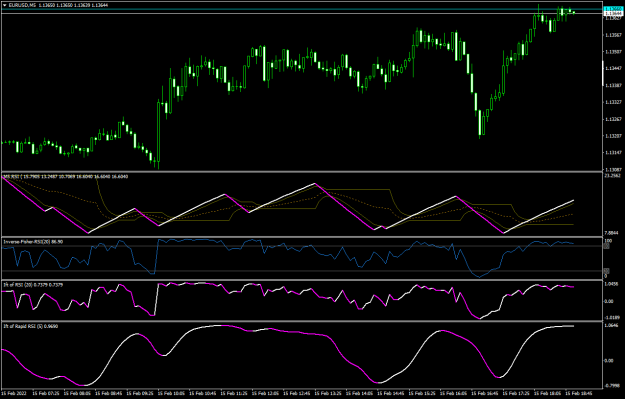The width and height of the screenshot is (625, 399).
Task: Click the 15 Feb 17:25 time label
Action: pyautogui.click(x=516, y=393)
